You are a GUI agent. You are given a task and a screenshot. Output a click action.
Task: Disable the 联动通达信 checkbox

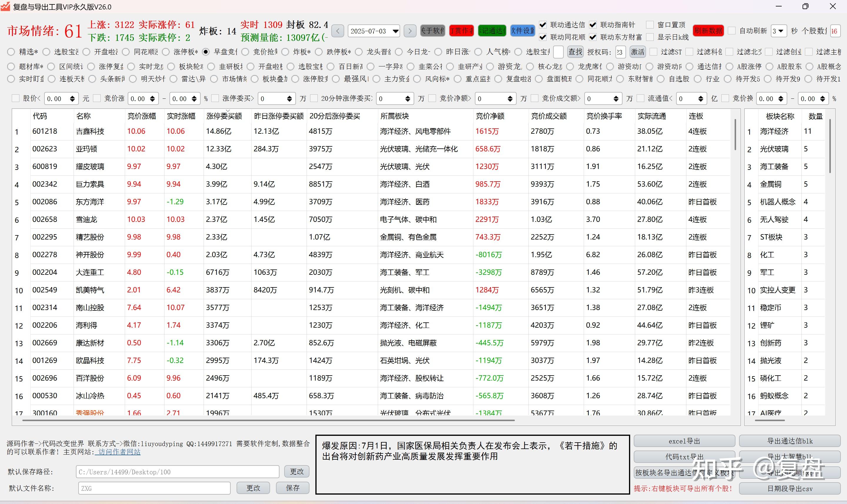(543, 24)
